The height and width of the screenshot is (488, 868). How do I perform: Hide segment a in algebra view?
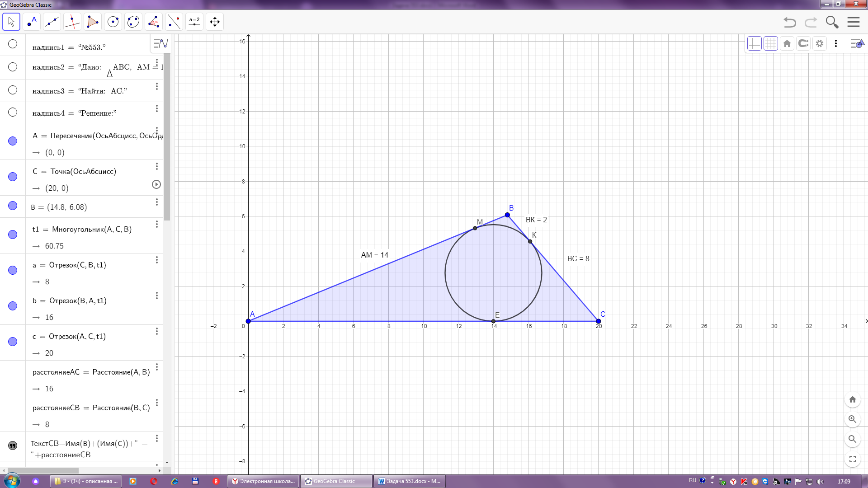[13, 270]
